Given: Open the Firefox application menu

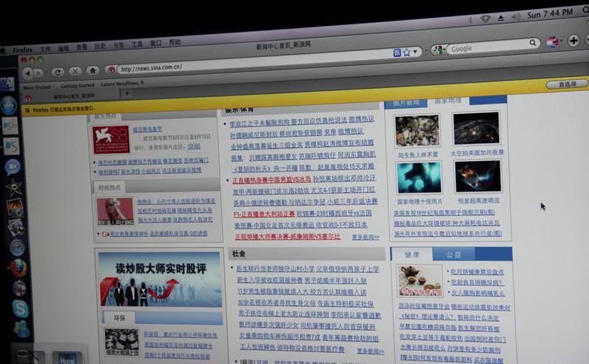Looking at the screenshot, I should [x=22, y=50].
